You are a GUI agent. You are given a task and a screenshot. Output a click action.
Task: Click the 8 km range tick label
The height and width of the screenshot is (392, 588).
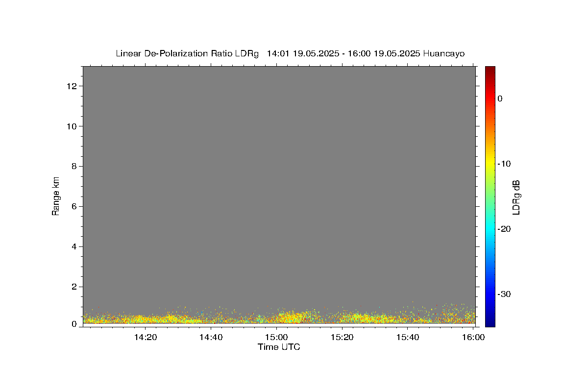coord(75,167)
